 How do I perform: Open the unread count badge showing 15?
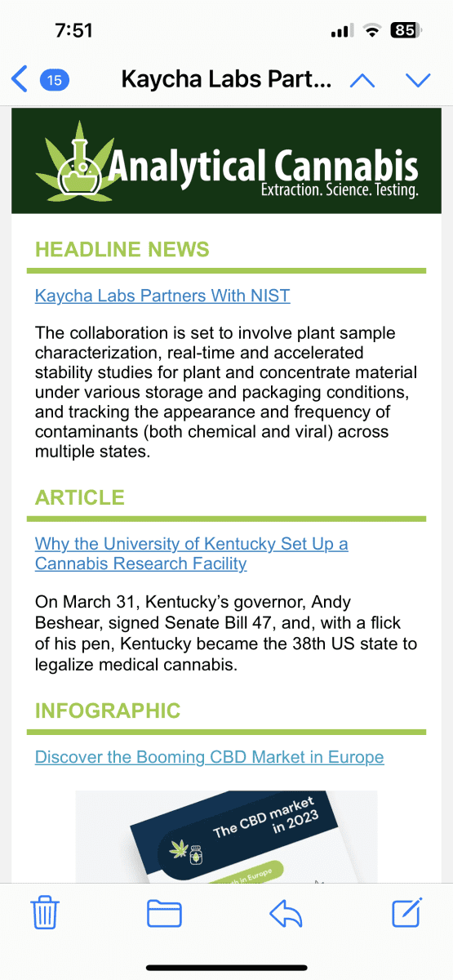tap(55, 79)
